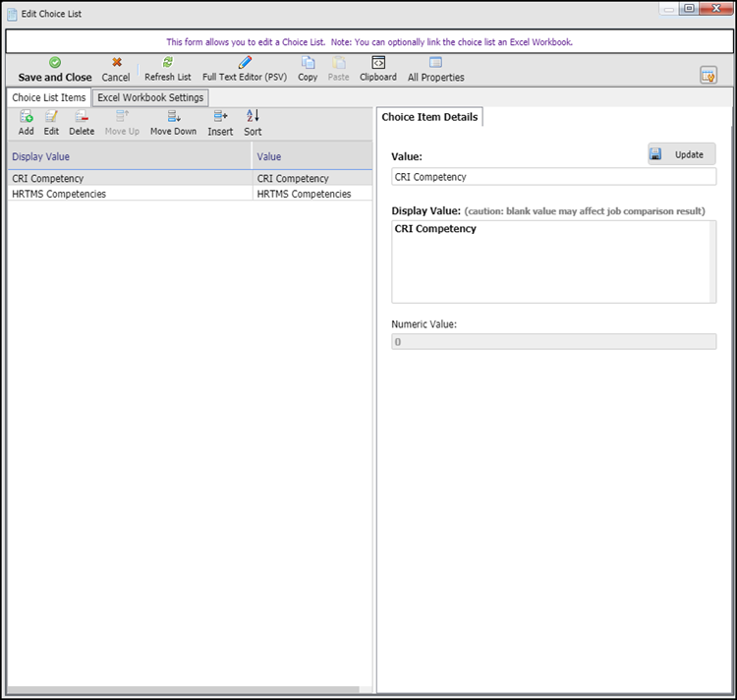The image size is (737, 700).
Task: Switch to Excel Workbook Settings tab
Action: tap(150, 97)
